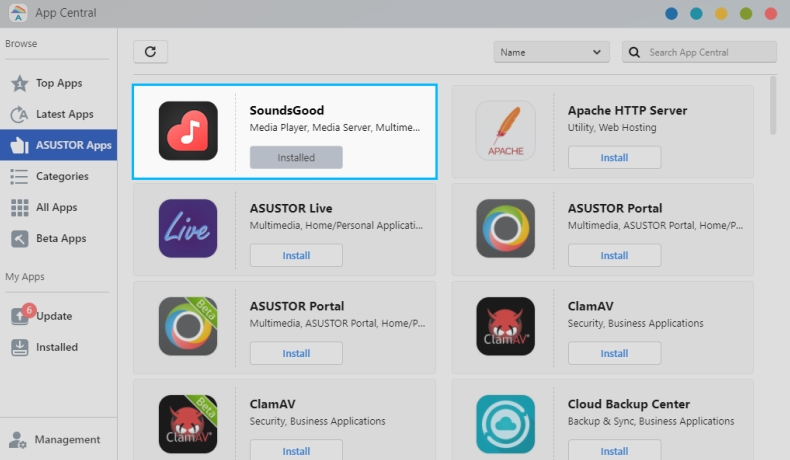Screen dimensions: 790x460
Task: Click the vertical scrollbar of the app list
Action: pyautogui.click(x=773, y=105)
